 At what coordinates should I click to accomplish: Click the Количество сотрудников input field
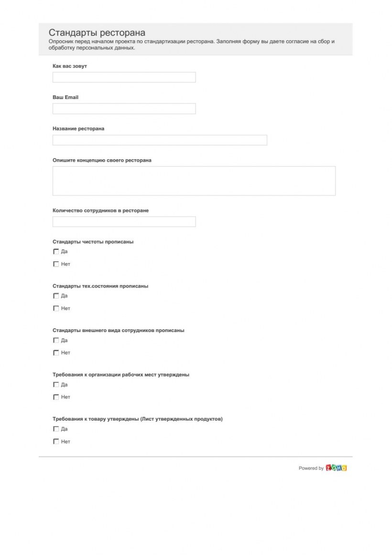tap(123, 222)
